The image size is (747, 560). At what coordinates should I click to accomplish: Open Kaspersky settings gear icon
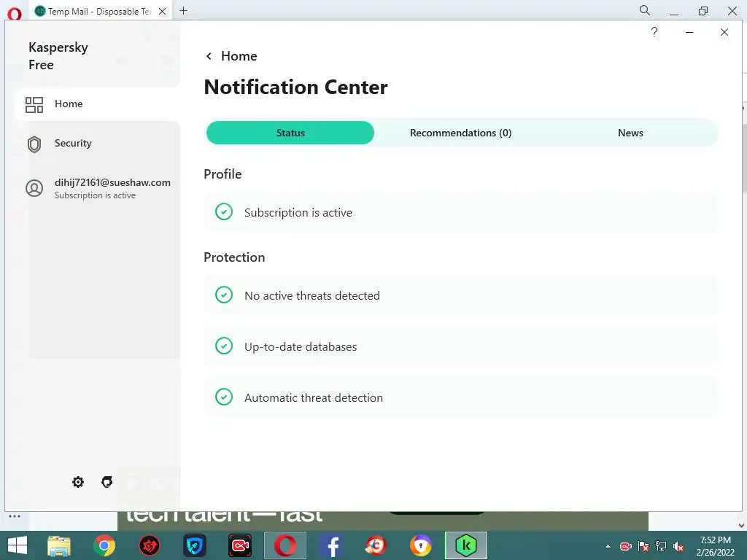click(78, 482)
